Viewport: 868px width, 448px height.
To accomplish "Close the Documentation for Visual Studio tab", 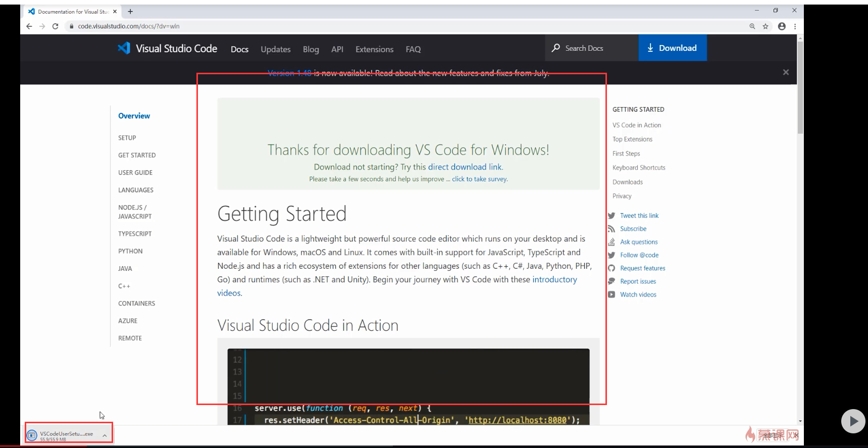I will click(115, 11).
